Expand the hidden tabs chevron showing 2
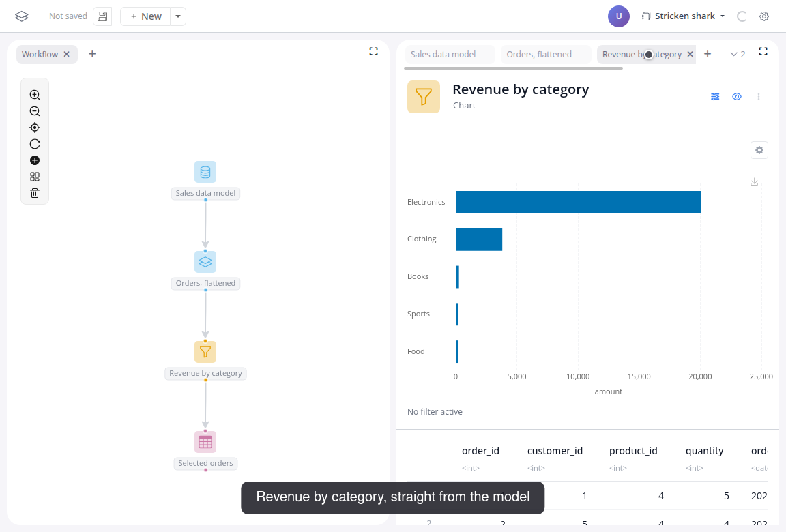Image resolution: width=786 pixels, height=532 pixels. click(738, 54)
